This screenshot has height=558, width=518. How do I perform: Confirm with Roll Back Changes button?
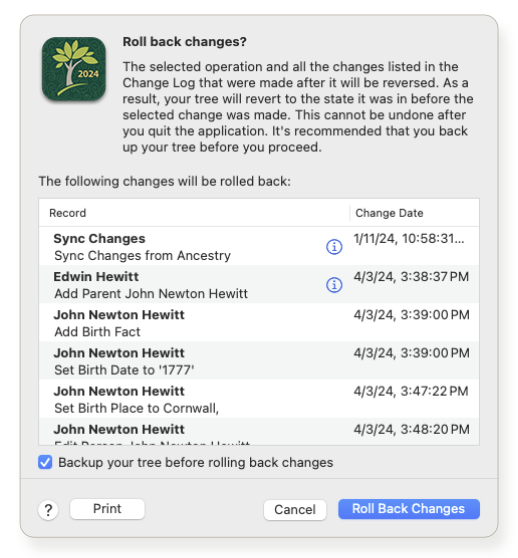(408, 509)
